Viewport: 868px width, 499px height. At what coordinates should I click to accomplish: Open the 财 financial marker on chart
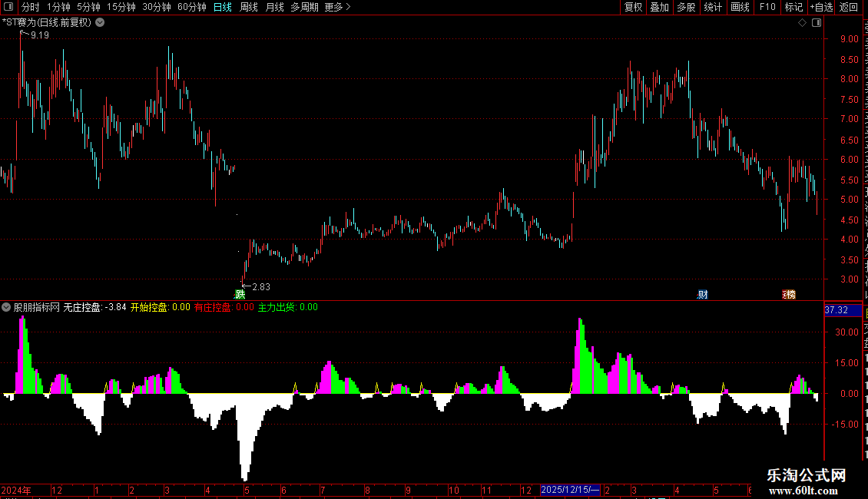[703, 294]
